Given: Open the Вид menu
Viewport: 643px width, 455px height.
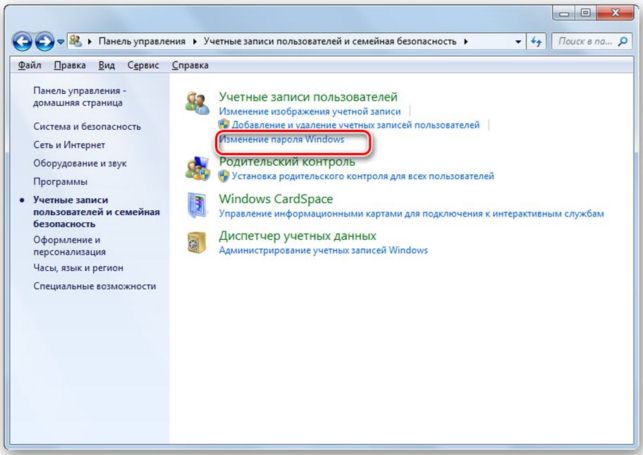Looking at the screenshot, I should 107,65.
